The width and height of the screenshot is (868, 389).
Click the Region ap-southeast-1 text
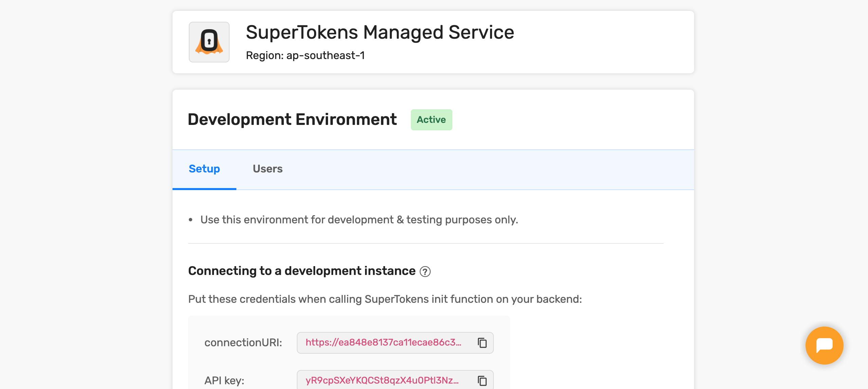coord(305,55)
